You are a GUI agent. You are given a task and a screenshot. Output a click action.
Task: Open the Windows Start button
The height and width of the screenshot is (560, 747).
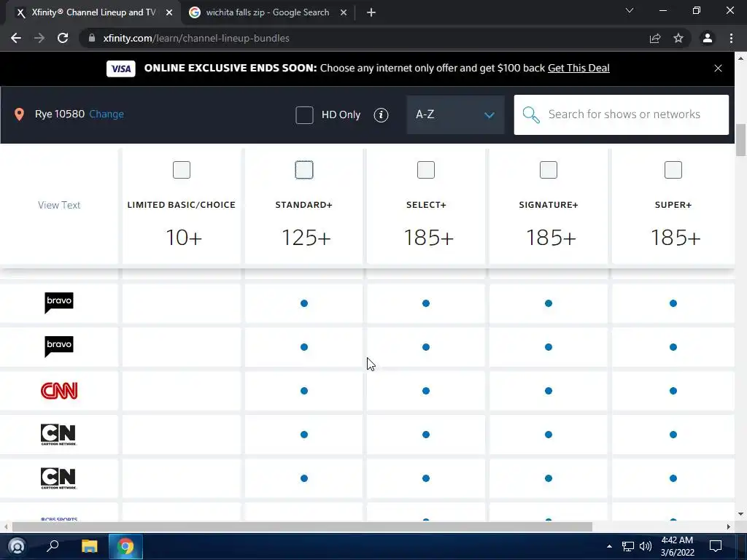tap(17, 546)
